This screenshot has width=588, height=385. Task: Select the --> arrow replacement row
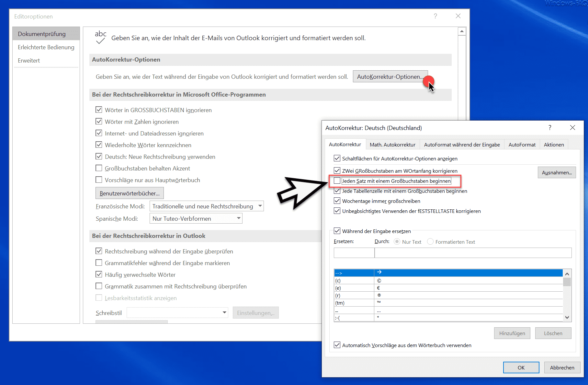point(448,273)
